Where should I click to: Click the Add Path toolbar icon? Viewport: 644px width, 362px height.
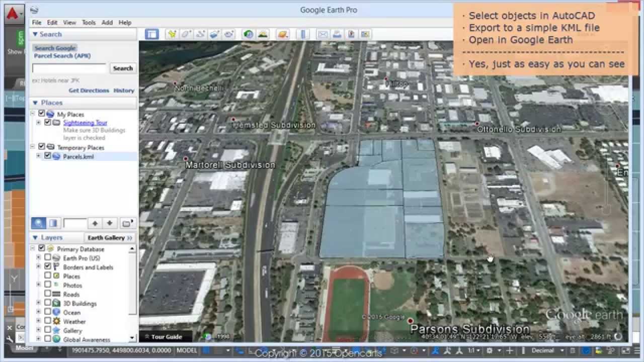point(200,34)
